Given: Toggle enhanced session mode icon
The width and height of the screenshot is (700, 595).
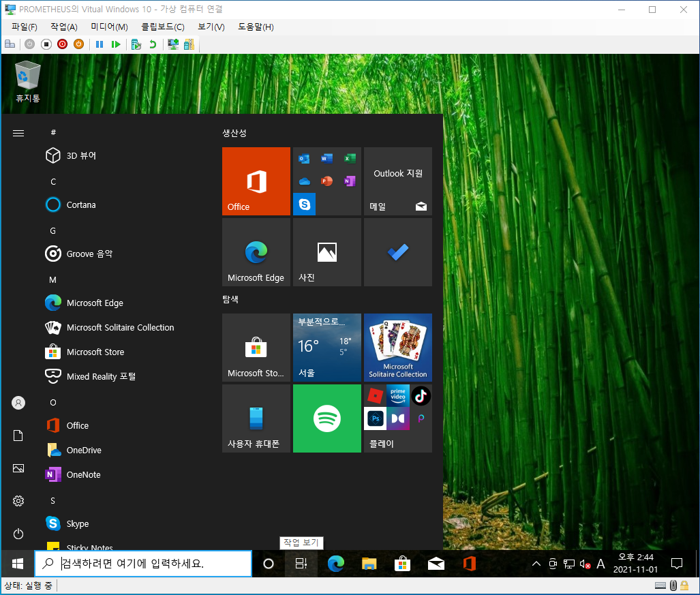Looking at the screenshot, I should tap(172, 44).
